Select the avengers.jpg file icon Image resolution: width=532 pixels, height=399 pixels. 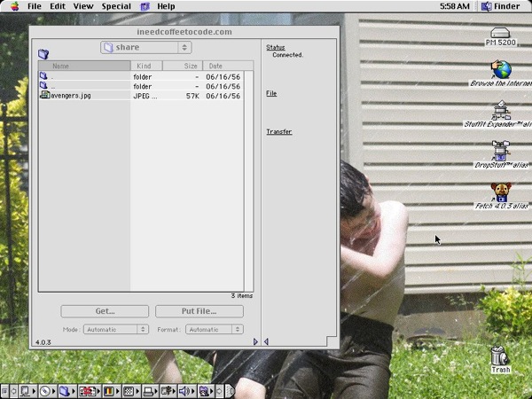point(45,95)
